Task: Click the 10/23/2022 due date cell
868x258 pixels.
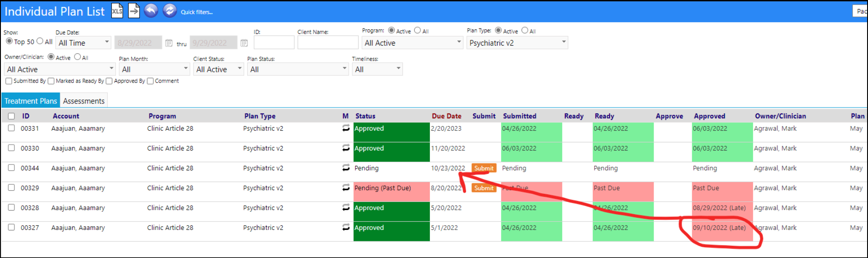Action: point(448,168)
